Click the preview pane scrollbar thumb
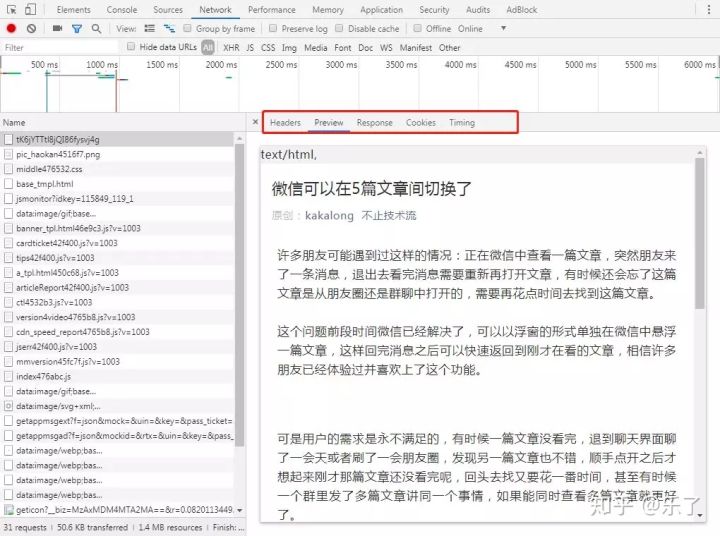Screen dimensions: 720x536 pos(699,234)
